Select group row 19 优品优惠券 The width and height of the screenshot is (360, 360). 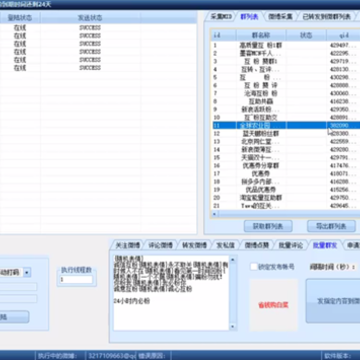pos(286,190)
